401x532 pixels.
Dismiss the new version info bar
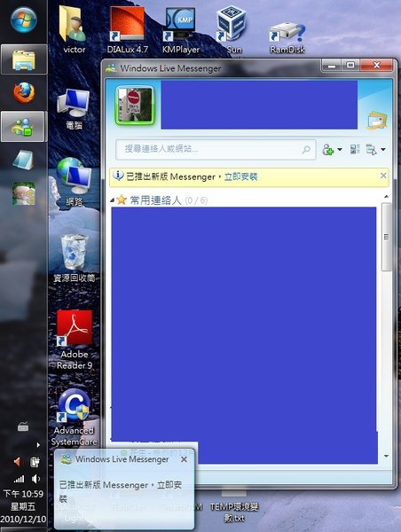[x=383, y=176]
